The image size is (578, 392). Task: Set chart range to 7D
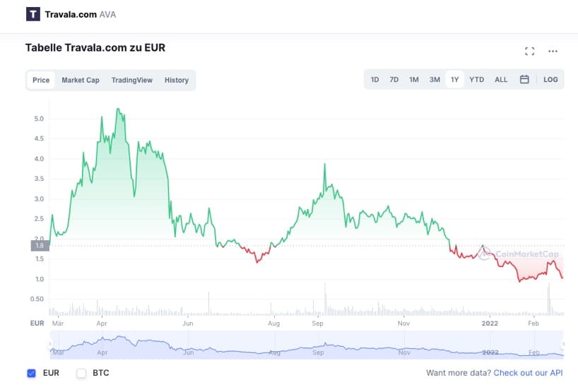click(x=394, y=79)
